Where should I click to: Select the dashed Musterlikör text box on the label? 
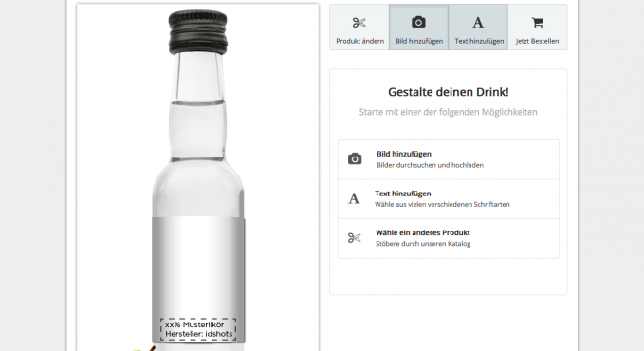(198, 329)
